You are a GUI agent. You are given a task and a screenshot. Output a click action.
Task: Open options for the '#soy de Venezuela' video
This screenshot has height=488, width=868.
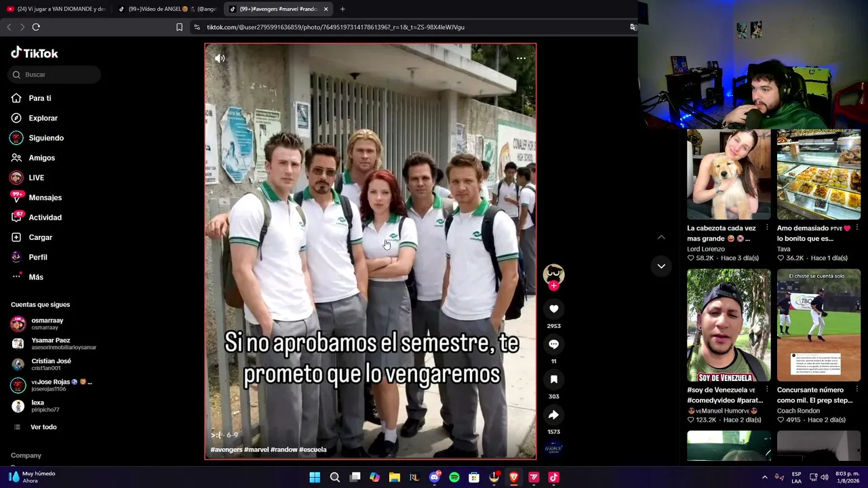tap(767, 390)
